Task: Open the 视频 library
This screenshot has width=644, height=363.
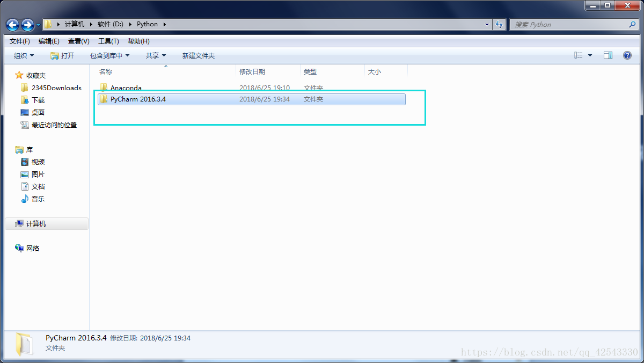Action: pyautogui.click(x=38, y=162)
